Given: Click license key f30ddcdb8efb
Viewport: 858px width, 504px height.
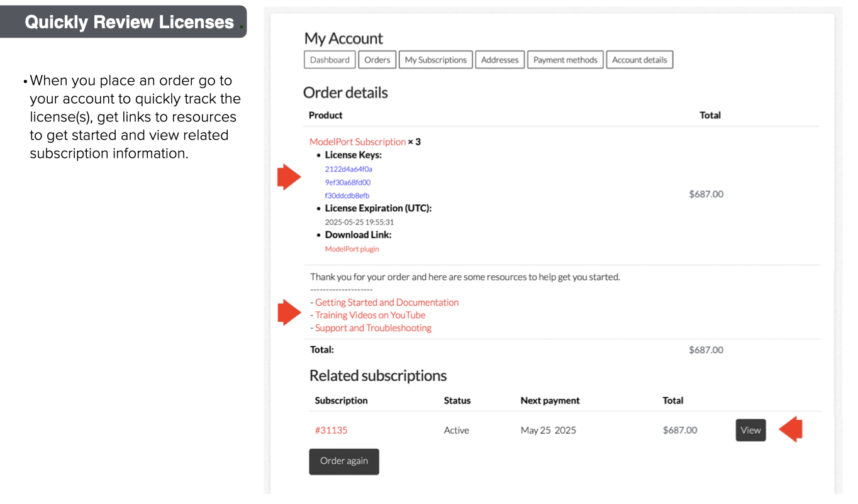Looking at the screenshot, I should click(347, 195).
